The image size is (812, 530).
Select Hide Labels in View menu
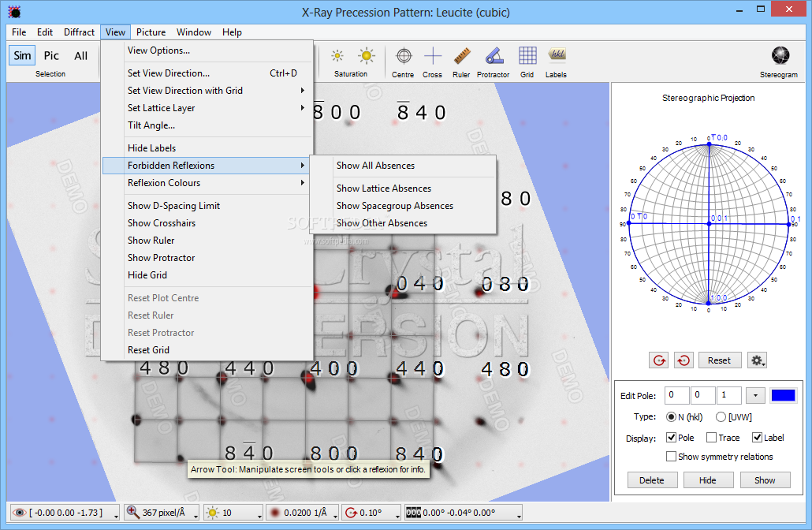tap(207, 148)
